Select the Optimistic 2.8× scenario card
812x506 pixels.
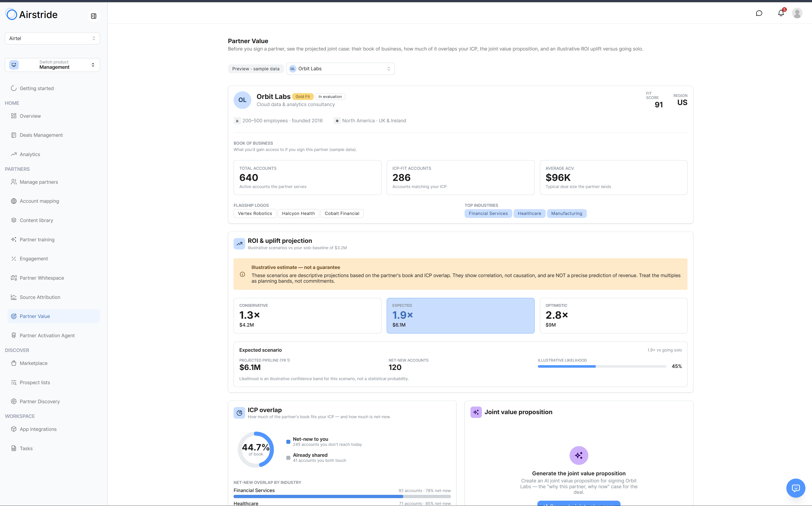pos(613,316)
